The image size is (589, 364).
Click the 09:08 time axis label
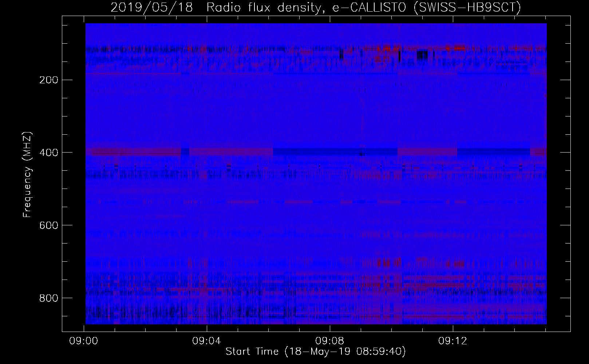coord(330,341)
